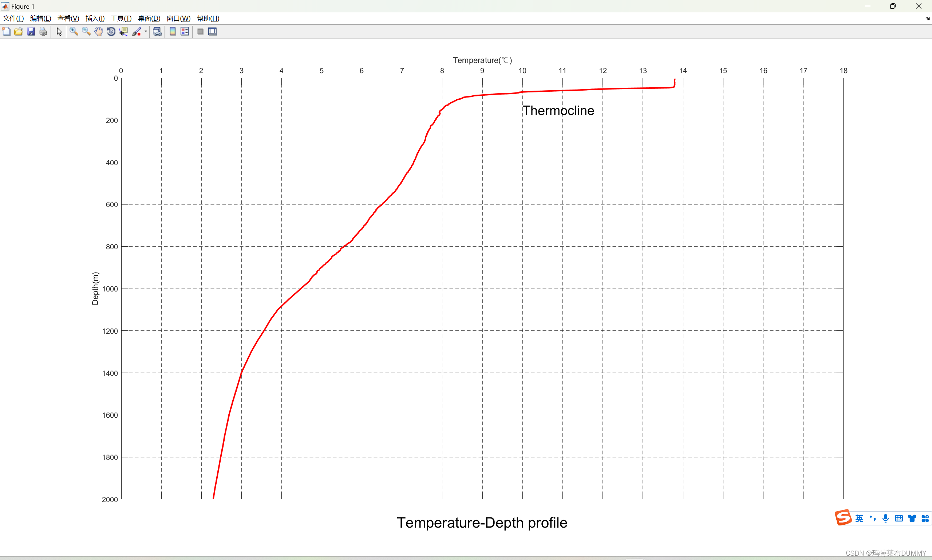932x560 pixels.
Task: Enable the Rotate 3D tool
Action: (x=111, y=32)
